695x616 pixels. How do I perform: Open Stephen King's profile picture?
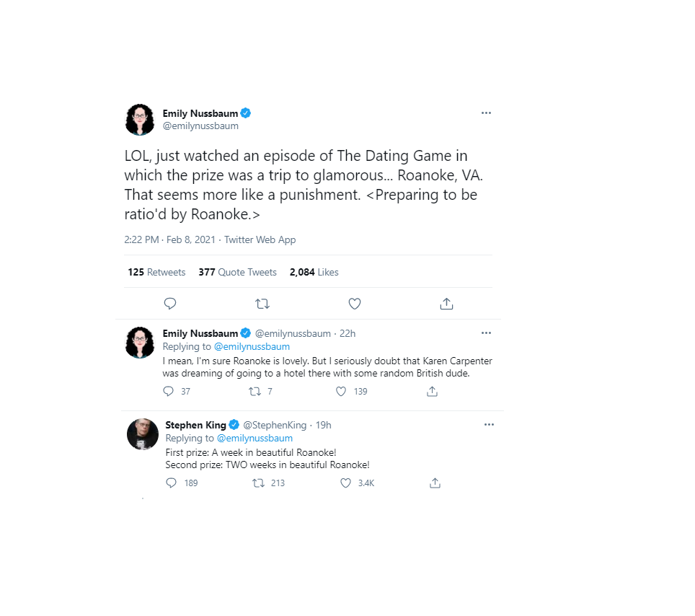click(143, 434)
